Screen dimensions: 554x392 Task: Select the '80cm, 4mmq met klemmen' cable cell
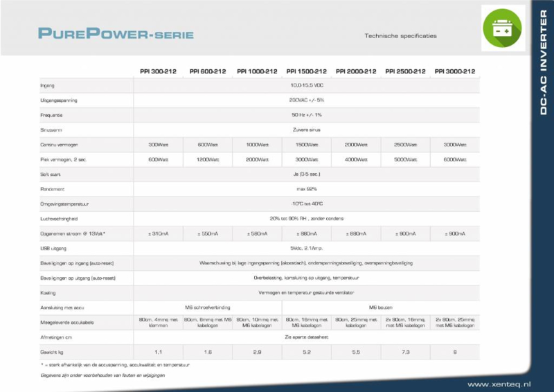159,323
